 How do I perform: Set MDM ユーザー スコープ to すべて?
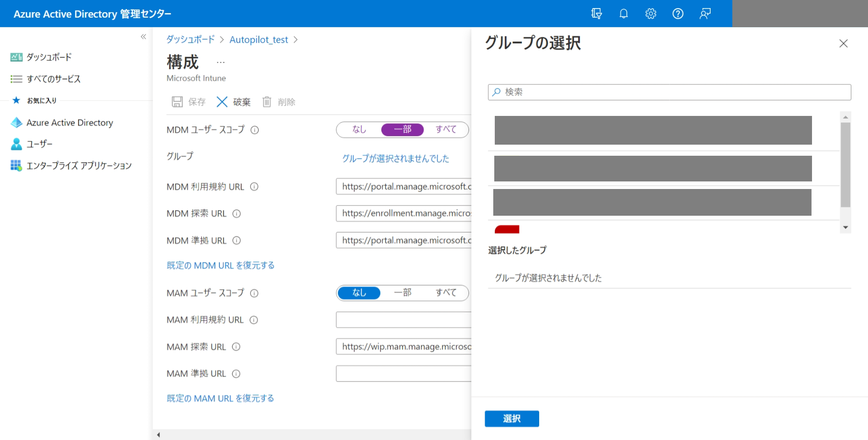446,130
